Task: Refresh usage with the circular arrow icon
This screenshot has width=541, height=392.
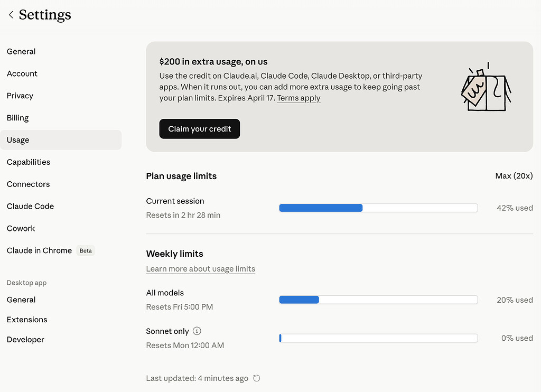Action: (256, 378)
